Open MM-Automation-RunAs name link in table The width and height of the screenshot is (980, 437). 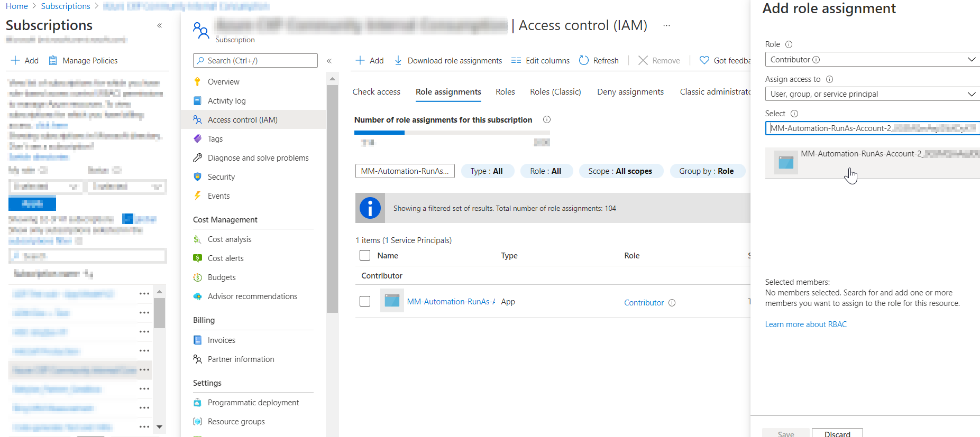pyautogui.click(x=451, y=302)
